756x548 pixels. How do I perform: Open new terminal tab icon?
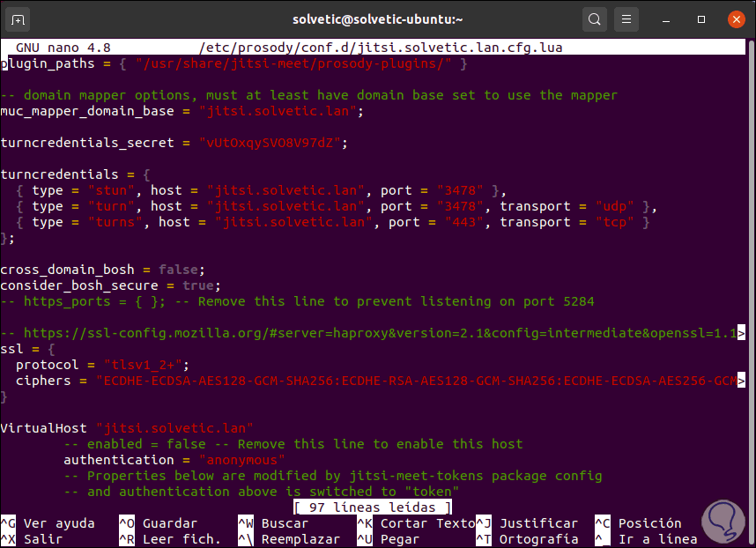pos(18,19)
